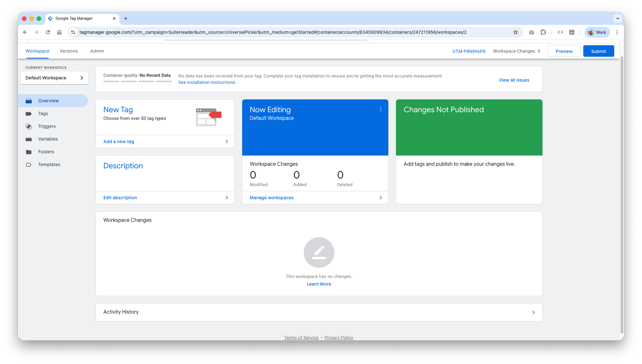Click the pencil icon in Workspace Changes

click(x=319, y=252)
